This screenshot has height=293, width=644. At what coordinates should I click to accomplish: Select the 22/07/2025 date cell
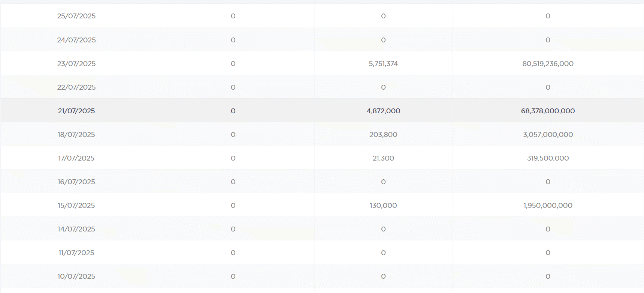tap(76, 87)
